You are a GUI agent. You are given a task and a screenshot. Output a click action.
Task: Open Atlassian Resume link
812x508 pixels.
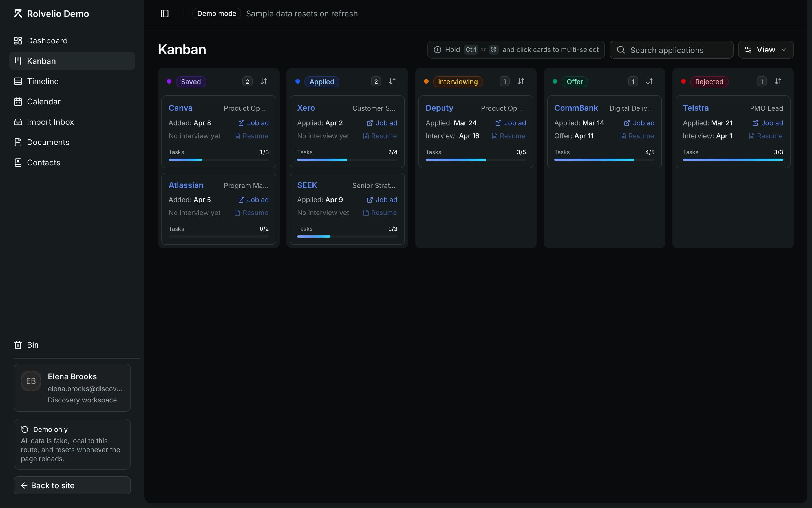pos(251,213)
